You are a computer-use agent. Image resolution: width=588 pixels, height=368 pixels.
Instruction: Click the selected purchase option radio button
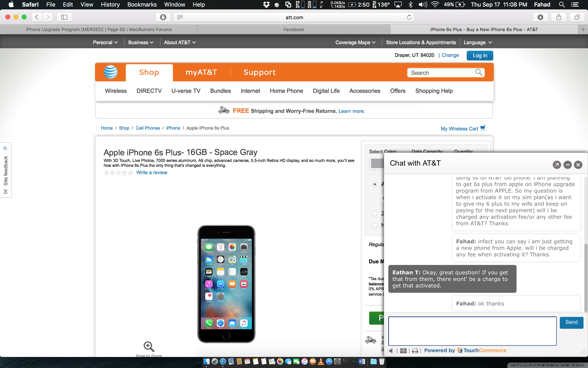tap(375, 184)
